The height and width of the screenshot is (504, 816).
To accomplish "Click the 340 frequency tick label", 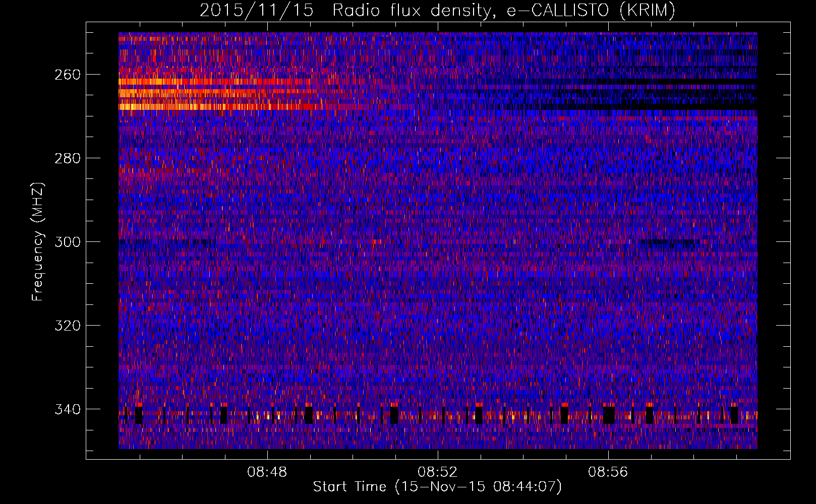I will coord(67,409).
